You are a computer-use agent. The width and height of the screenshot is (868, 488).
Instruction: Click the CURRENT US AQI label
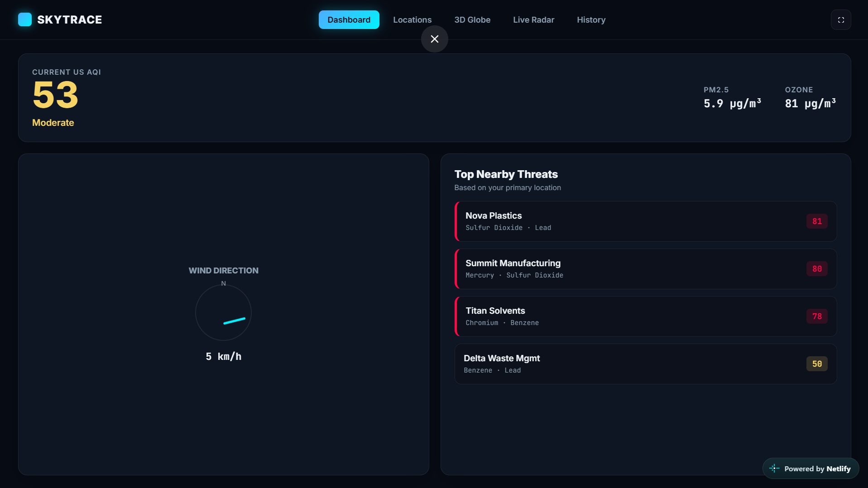(67, 72)
